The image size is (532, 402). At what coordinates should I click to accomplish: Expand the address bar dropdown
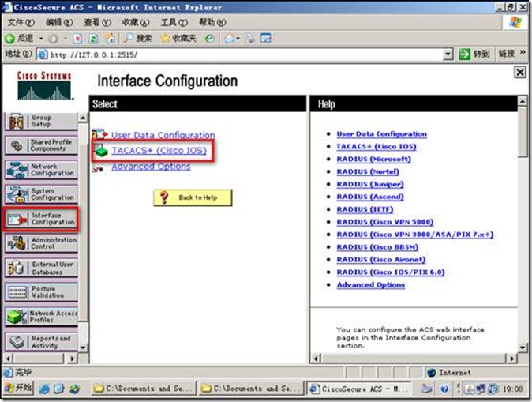pos(448,54)
